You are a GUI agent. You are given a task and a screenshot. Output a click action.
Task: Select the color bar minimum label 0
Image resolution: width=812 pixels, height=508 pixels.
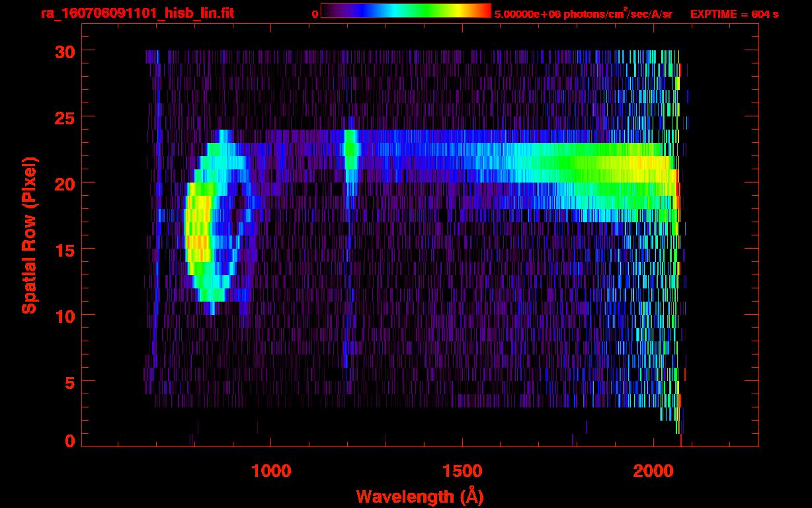tap(315, 14)
